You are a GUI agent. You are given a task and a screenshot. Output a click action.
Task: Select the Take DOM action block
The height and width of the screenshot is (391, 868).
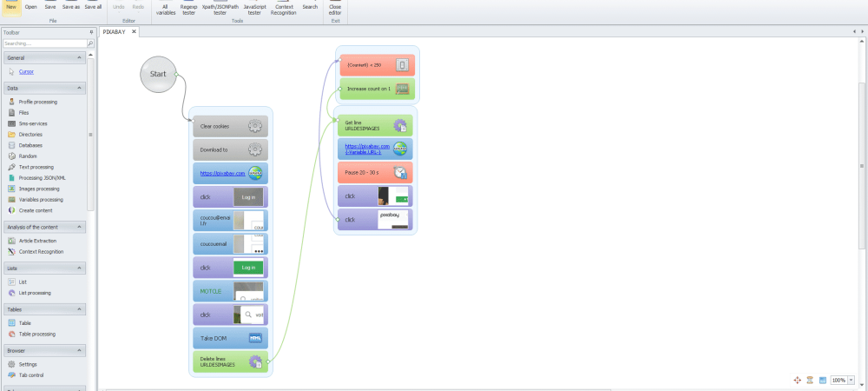pyautogui.click(x=230, y=337)
